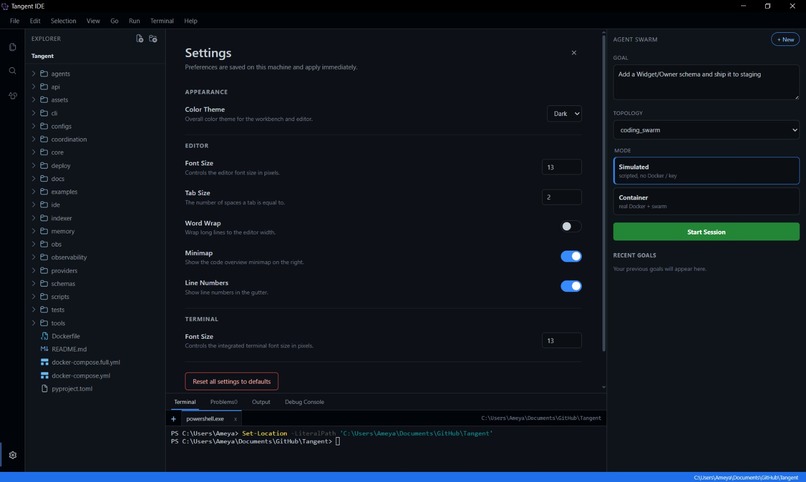Image resolution: width=806 pixels, height=482 pixels.
Task: Click the memory folder icon
Action: tap(44, 231)
